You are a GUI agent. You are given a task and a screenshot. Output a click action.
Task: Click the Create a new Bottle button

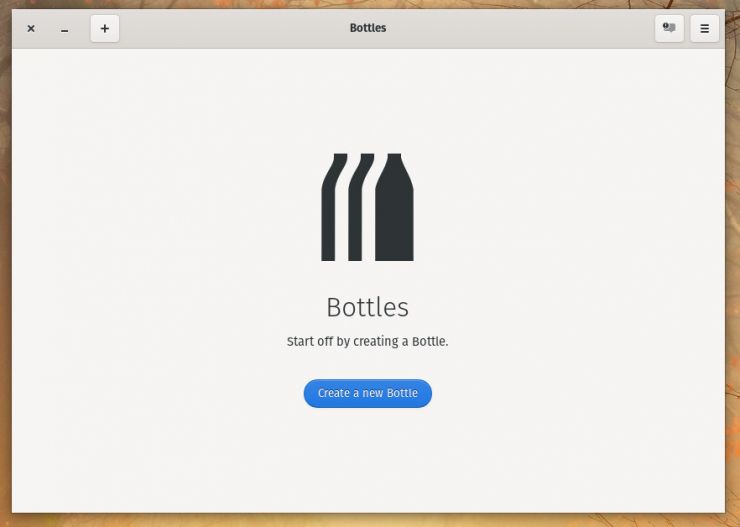click(368, 393)
